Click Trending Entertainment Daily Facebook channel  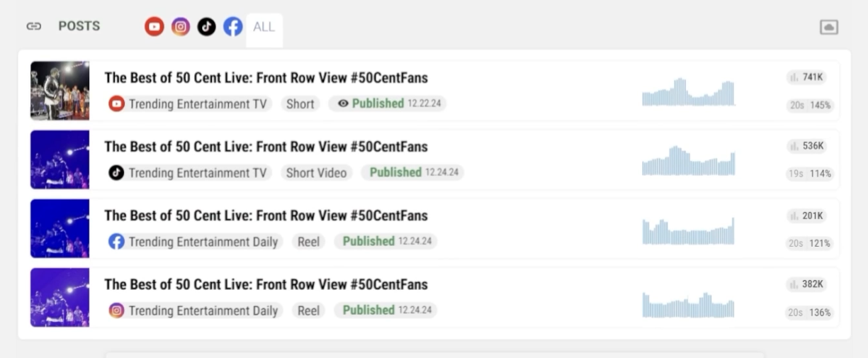pos(195,242)
